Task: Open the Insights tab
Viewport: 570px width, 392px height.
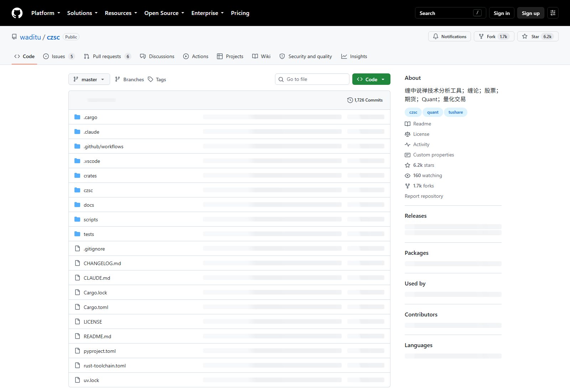Action: pos(354,56)
